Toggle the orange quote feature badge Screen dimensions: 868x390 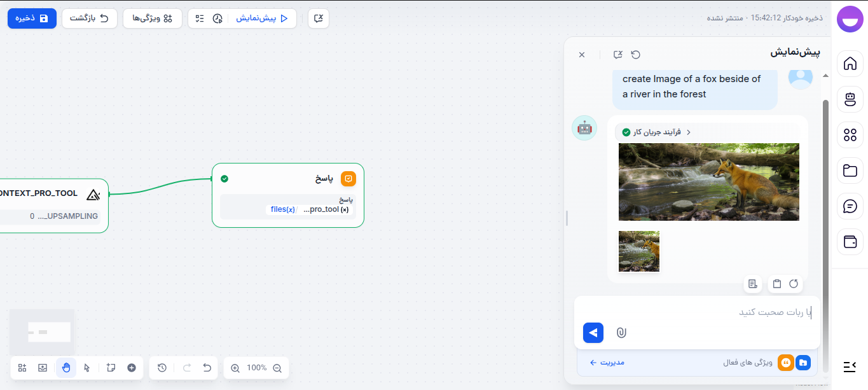coord(786,363)
